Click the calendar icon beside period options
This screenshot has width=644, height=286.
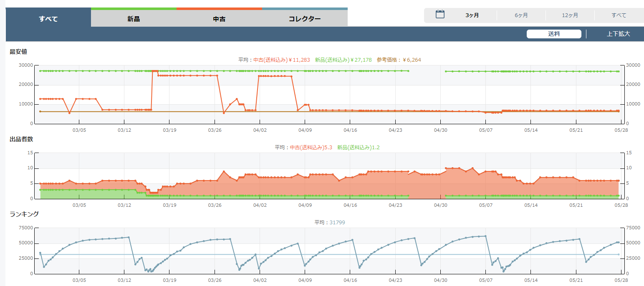pyautogui.click(x=440, y=15)
